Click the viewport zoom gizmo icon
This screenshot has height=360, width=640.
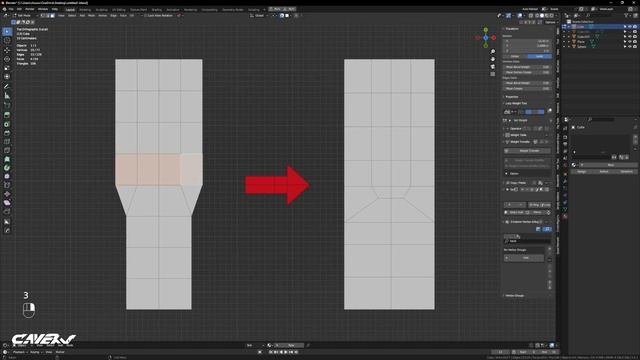pos(493,52)
